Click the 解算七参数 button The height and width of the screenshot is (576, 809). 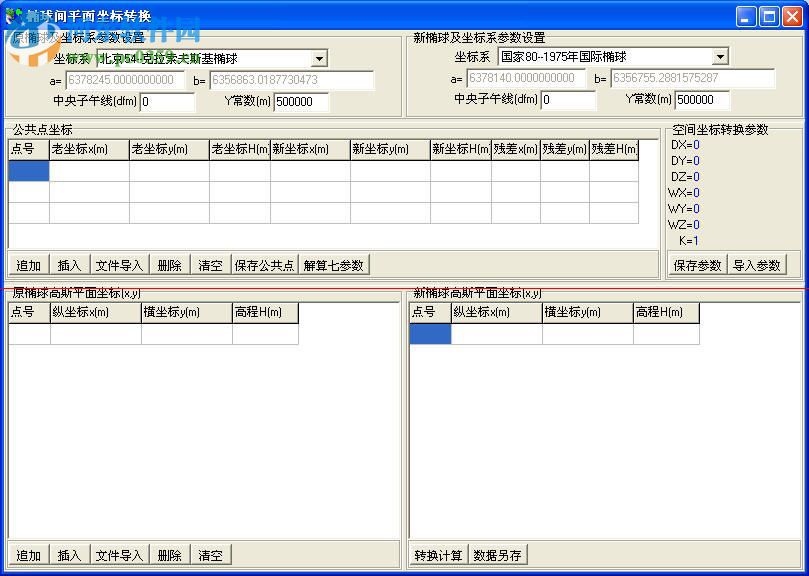[x=333, y=265]
